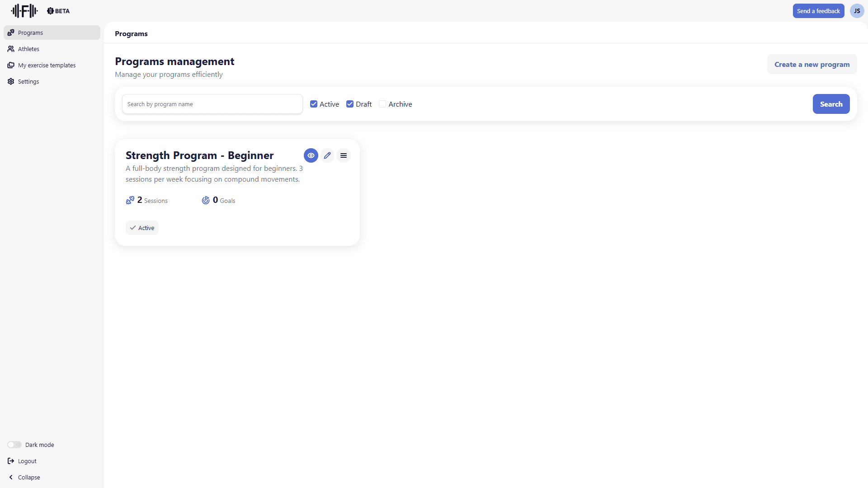Open Athletes in sidebar
The image size is (868, 488).
pyautogui.click(x=28, y=49)
